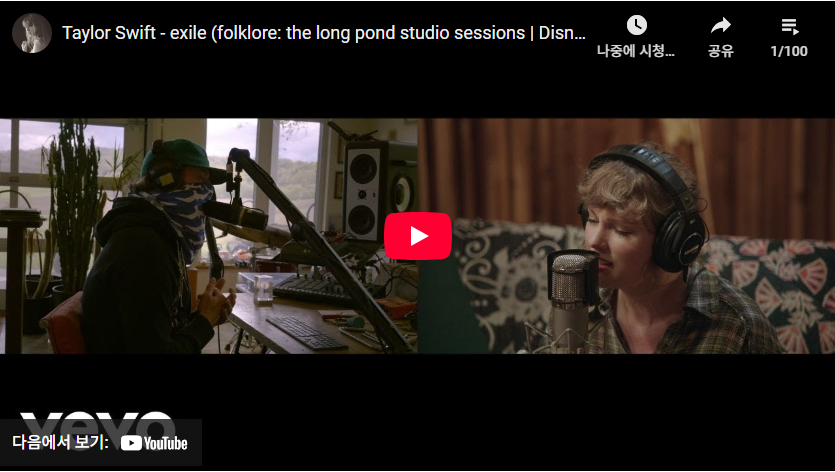Select the "공유" share label
The image size is (835, 472).
[721, 51]
